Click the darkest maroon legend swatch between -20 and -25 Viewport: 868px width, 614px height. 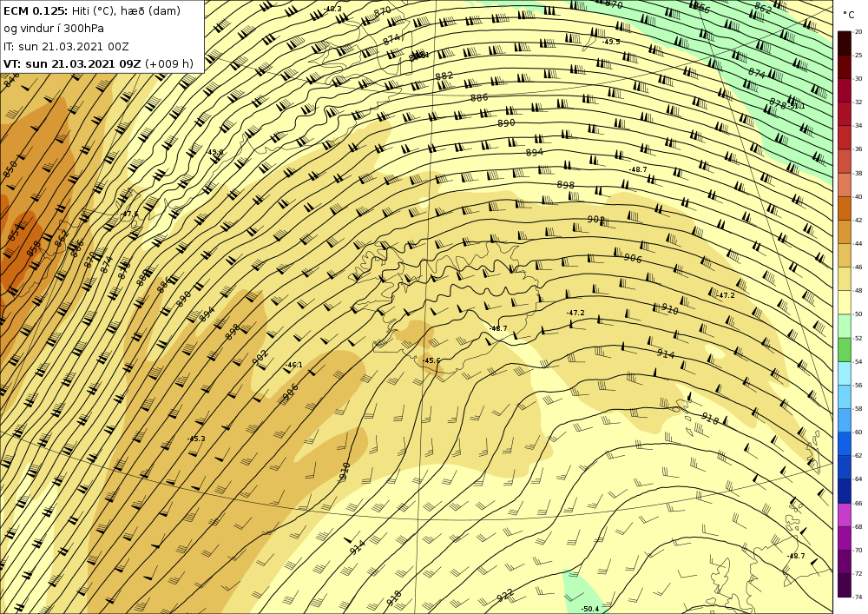point(845,43)
